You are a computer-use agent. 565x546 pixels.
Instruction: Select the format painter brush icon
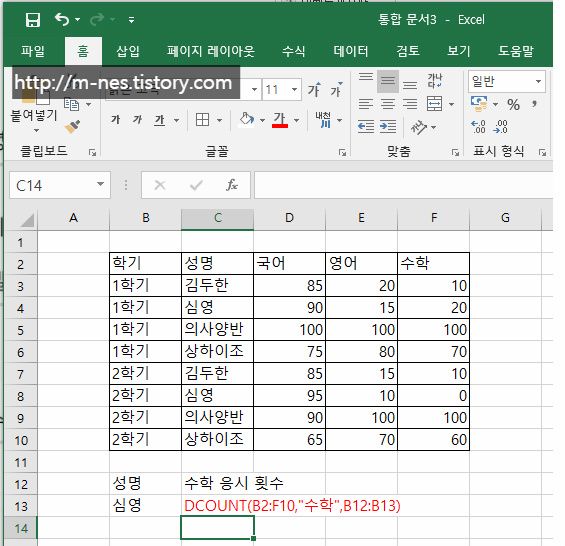[x=73, y=127]
